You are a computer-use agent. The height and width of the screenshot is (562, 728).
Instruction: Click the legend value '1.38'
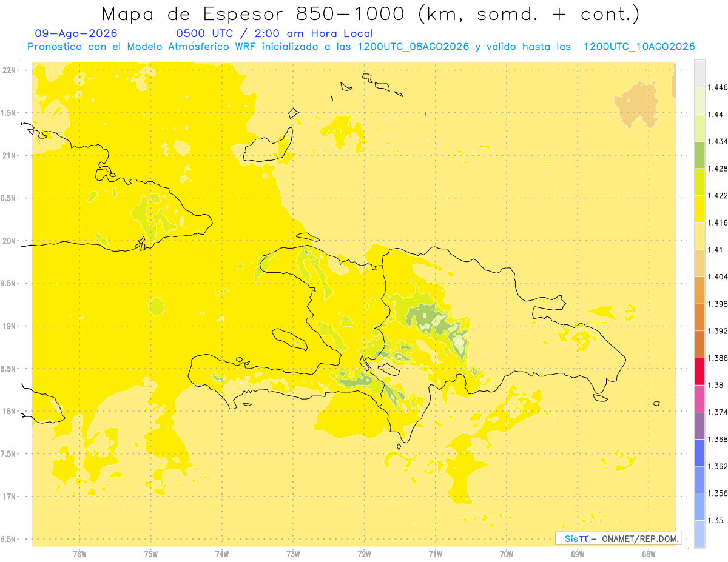(x=716, y=385)
